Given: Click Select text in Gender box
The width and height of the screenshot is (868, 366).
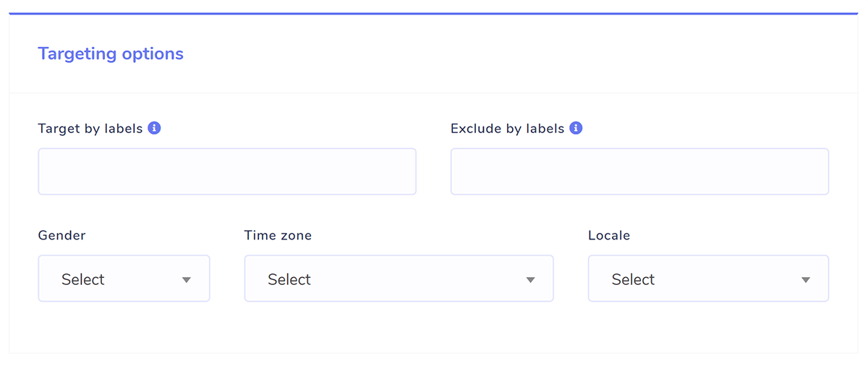Looking at the screenshot, I should [83, 279].
